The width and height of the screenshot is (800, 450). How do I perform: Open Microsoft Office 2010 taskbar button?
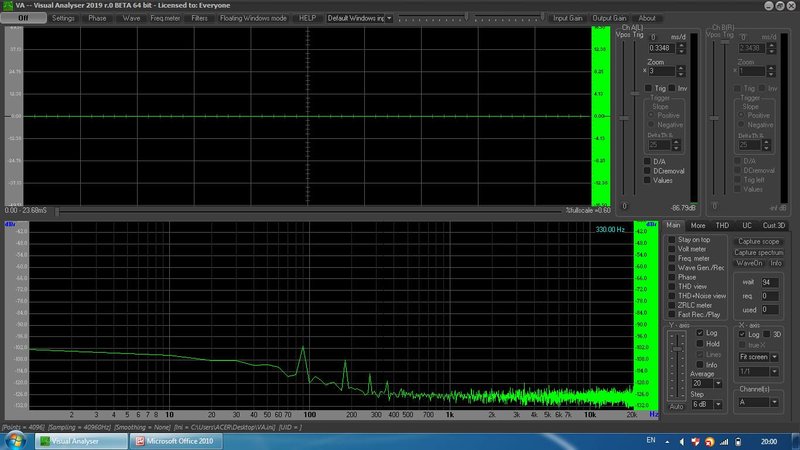tap(176, 441)
